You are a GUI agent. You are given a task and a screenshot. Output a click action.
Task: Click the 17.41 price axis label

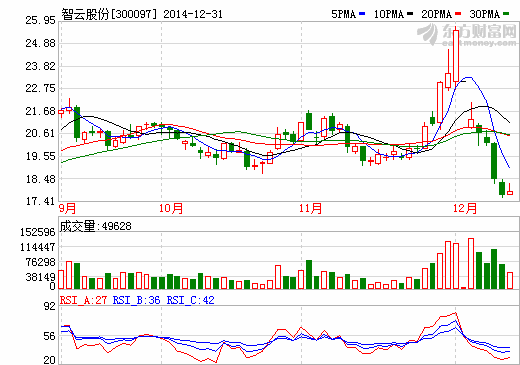tap(40, 201)
